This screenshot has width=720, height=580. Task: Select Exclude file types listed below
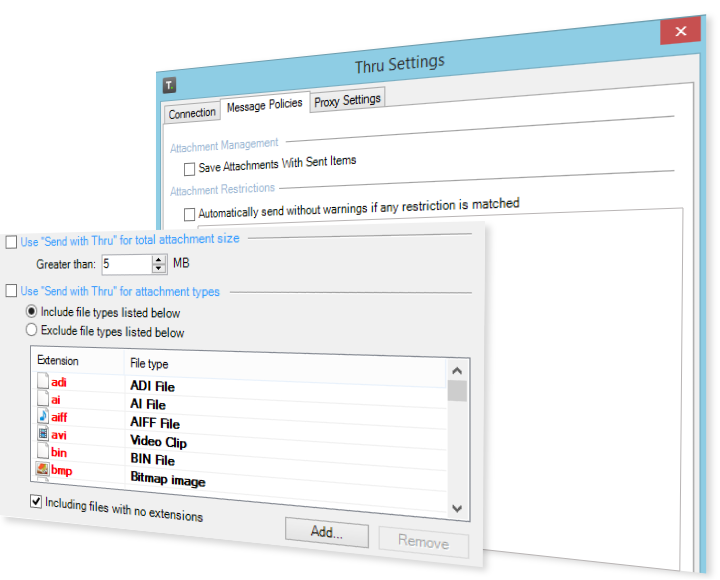click(31, 330)
